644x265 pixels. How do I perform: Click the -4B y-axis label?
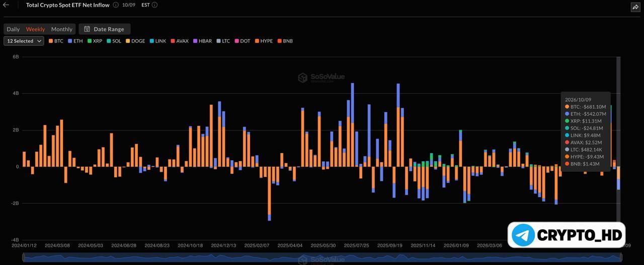(x=15, y=240)
